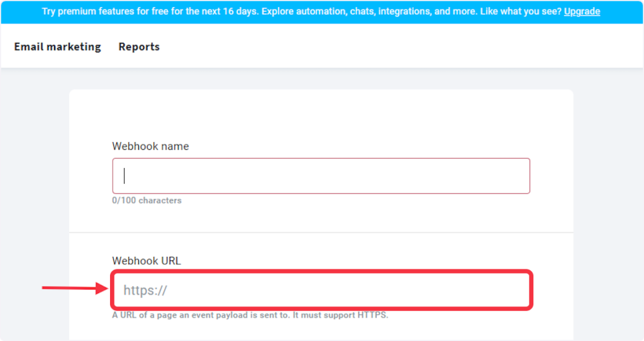This screenshot has width=644, height=341.
Task: Go to the Reports section
Action: tap(139, 47)
